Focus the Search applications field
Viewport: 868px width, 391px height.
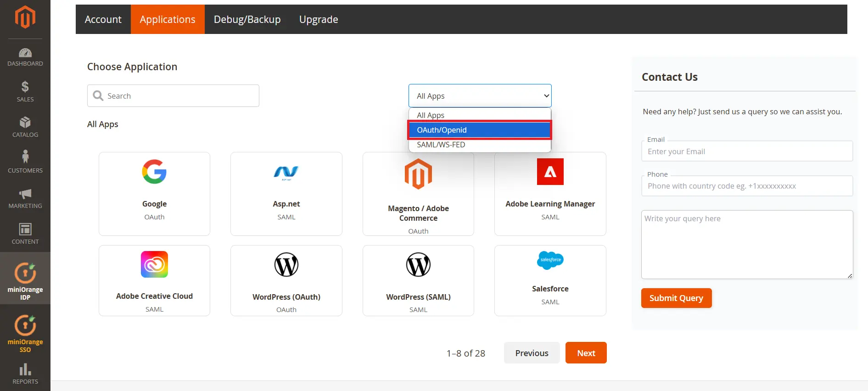tap(173, 95)
